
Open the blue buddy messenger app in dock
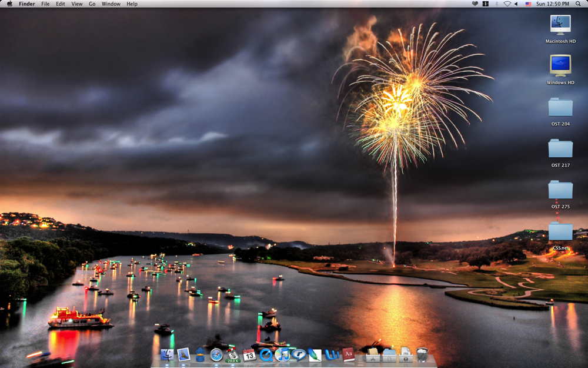point(200,354)
